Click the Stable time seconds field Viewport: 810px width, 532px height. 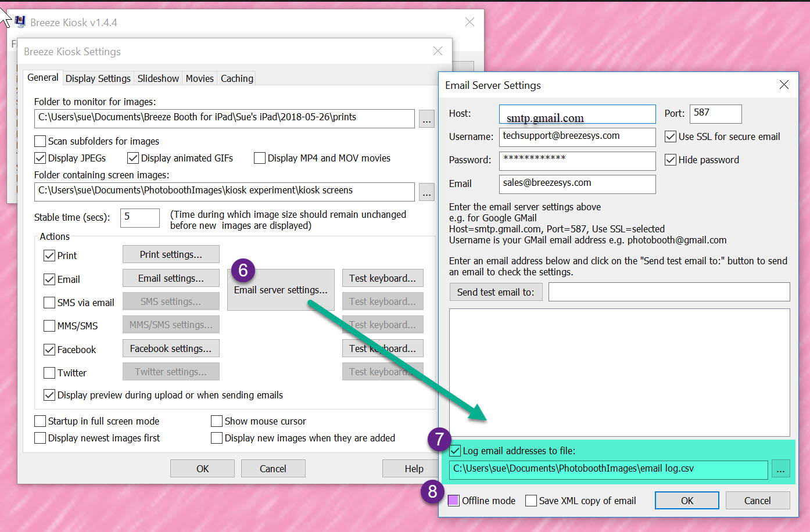(139, 218)
